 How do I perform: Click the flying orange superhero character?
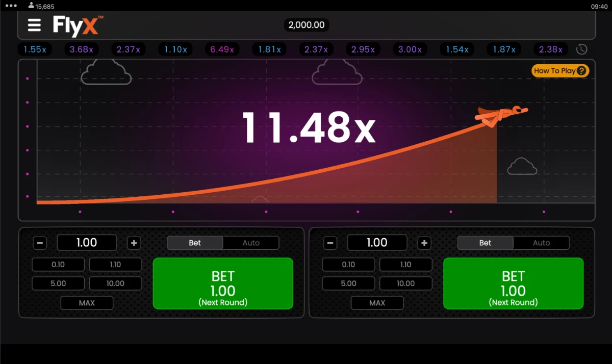[501, 116]
